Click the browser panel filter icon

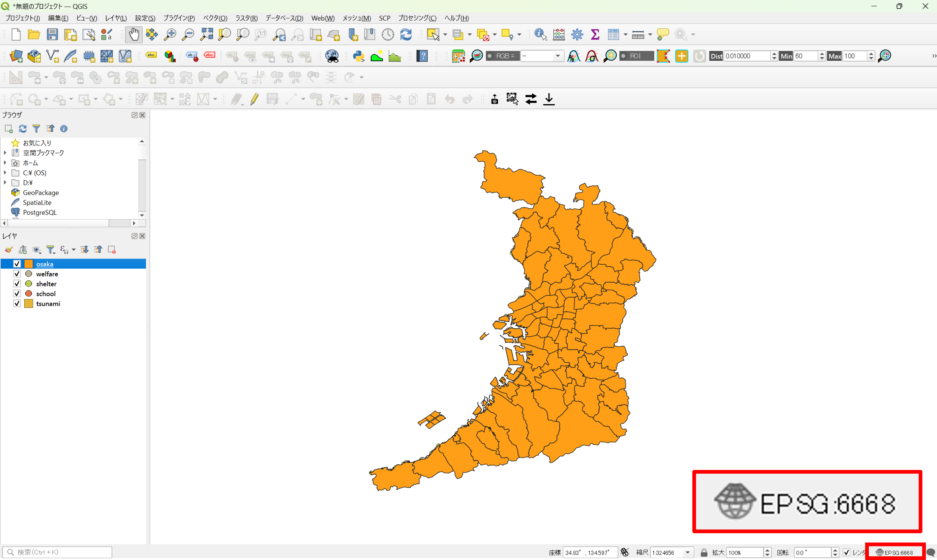36,129
